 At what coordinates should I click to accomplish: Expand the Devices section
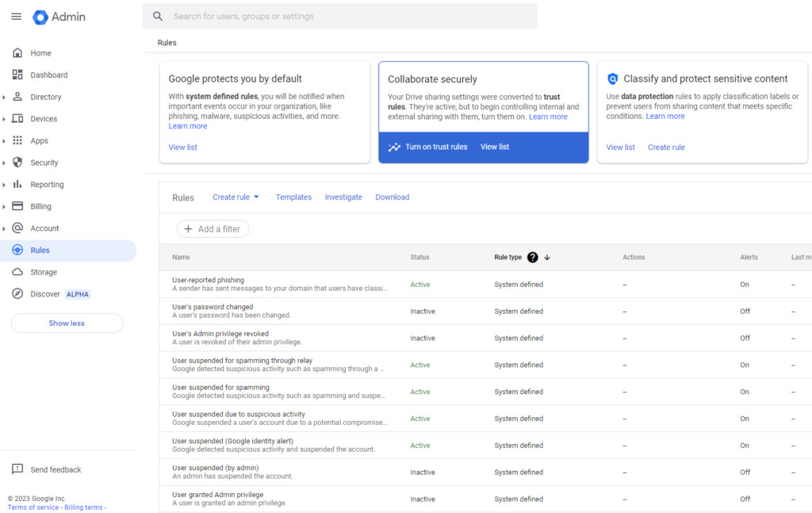click(4, 119)
